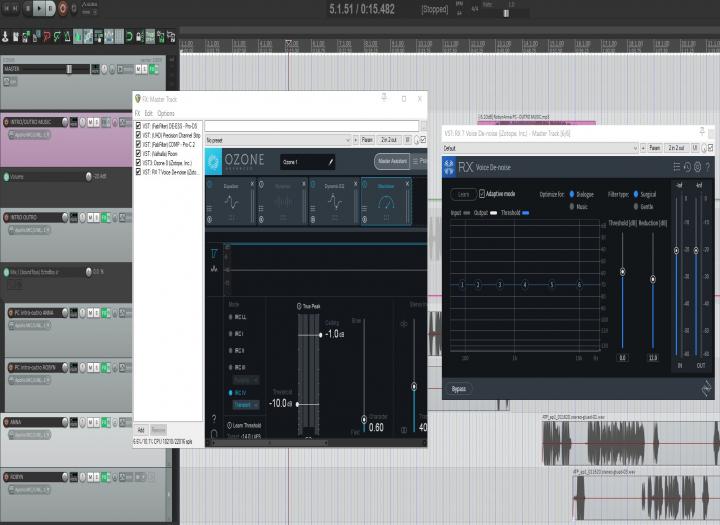Jump to project start with the go-to-start button
Screen dimensions: 720x525
coord(6,8)
